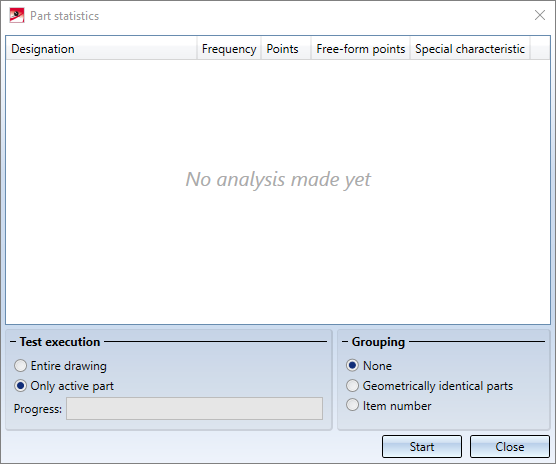Choose None for grouping
556x465 pixels.
tap(369, 366)
